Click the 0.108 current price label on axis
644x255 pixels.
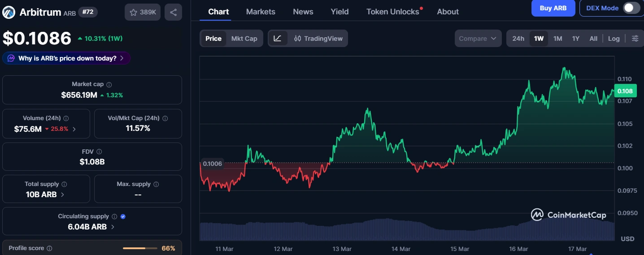(x=625, y=91)
